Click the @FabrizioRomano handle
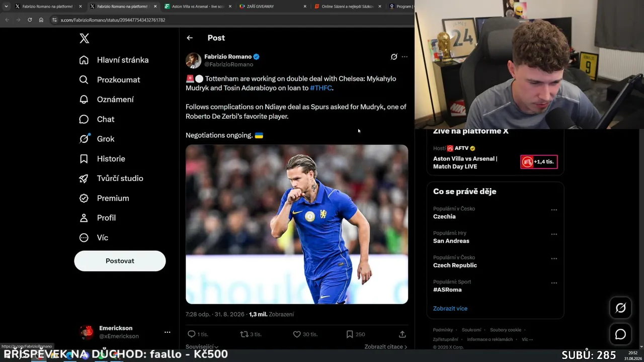The width and height of the screenshot is (644, 362). (x=228, y=64)
